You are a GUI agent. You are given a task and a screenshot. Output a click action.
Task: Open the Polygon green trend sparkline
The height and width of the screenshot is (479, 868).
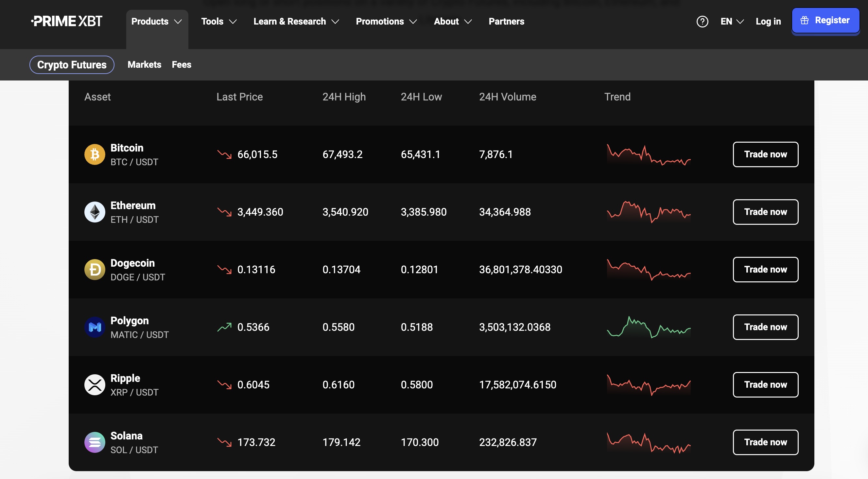point(649,327)
